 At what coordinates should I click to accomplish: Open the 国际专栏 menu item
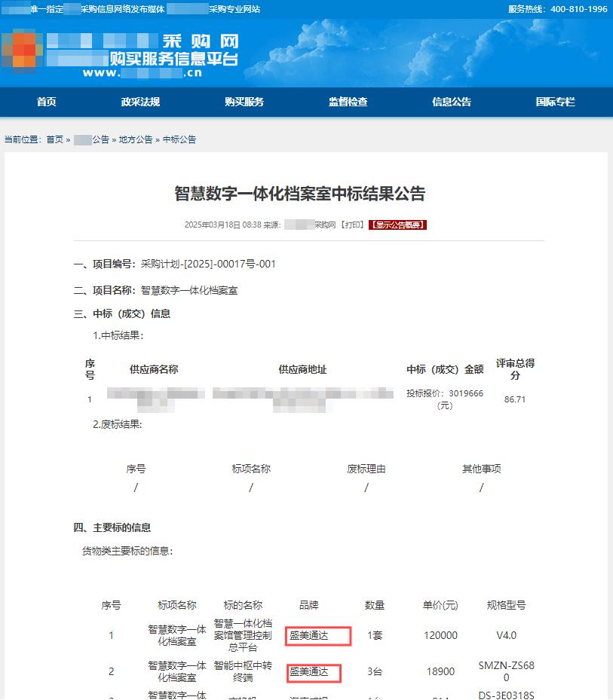click(x=556, y=102)
